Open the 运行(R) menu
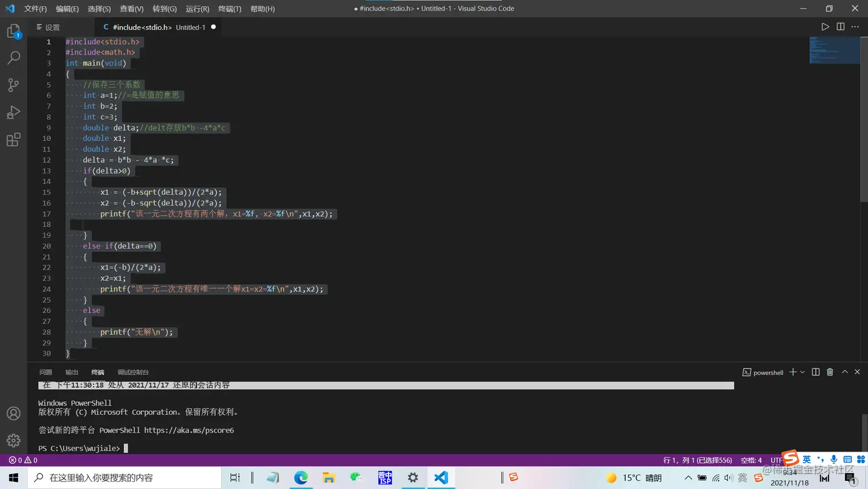 point(197,9)
